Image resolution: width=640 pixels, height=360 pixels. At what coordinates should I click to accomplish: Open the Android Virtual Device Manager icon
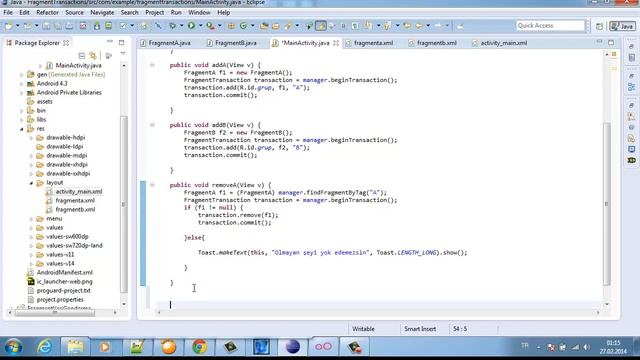click(x=109, y=26)
